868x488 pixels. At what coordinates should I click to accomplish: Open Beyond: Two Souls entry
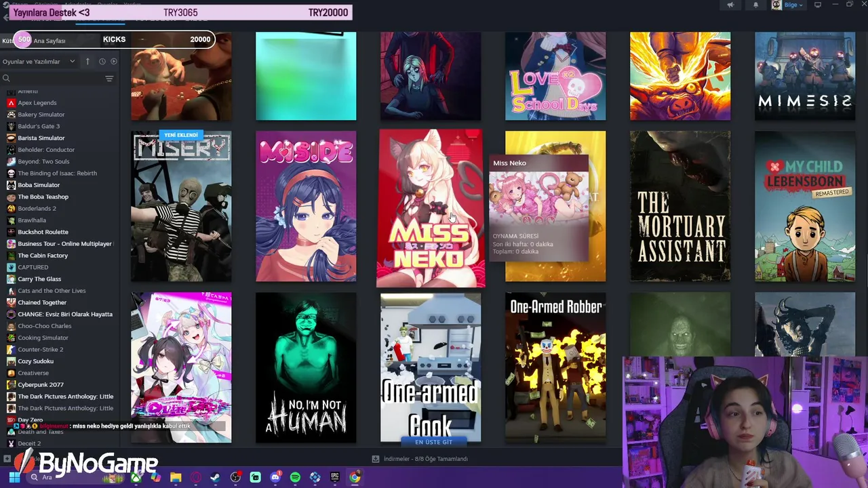pyautogui.click(x=43, y=161)
